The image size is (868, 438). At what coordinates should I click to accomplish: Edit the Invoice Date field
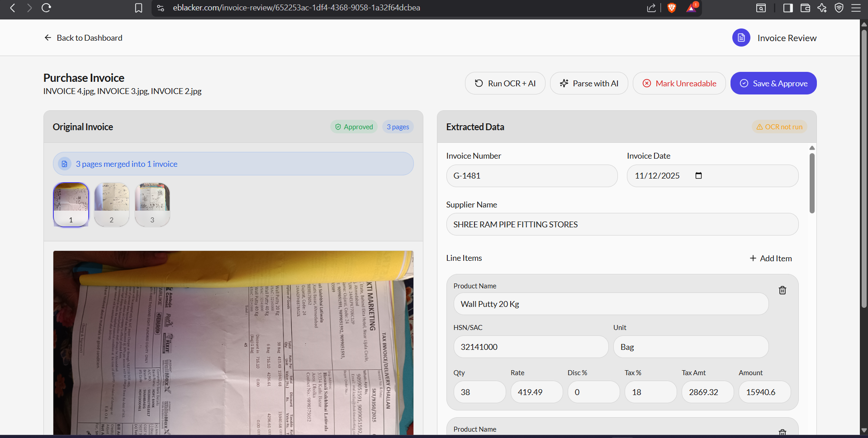[x=713, y=176]
